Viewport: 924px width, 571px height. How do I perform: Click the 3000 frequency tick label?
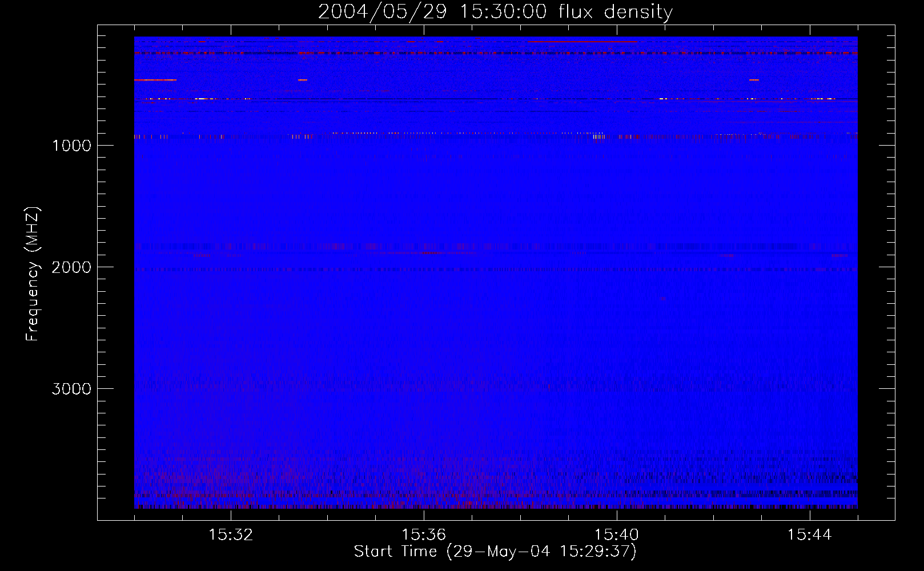(x=71, y=389)
